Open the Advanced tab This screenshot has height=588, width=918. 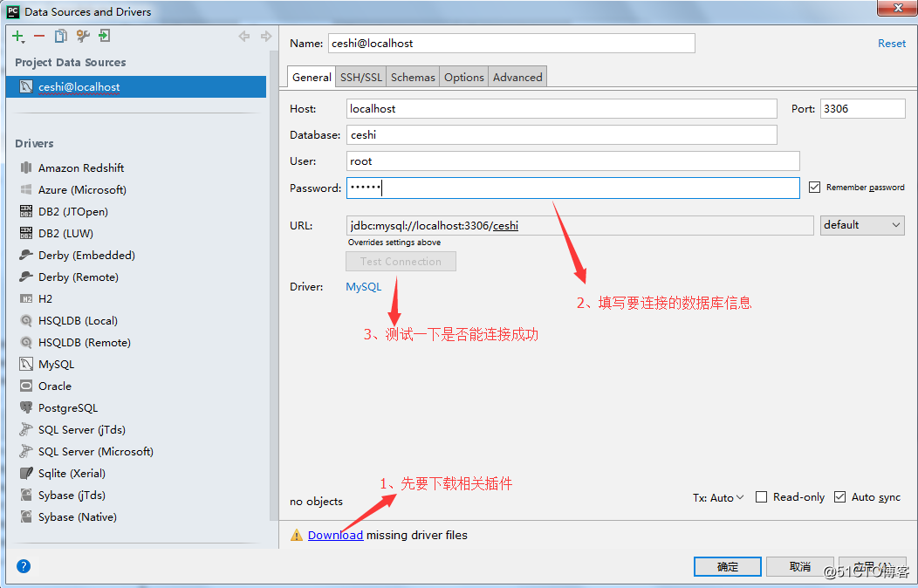(517, 78)
